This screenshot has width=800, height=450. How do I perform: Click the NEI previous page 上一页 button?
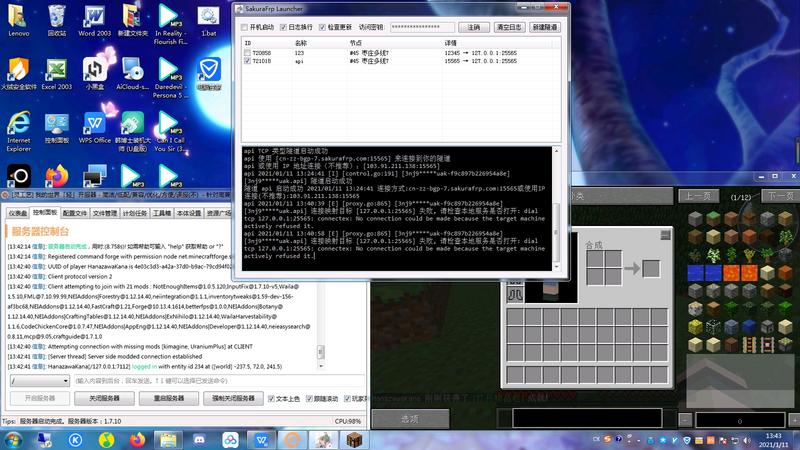click(x=698, y=196)
